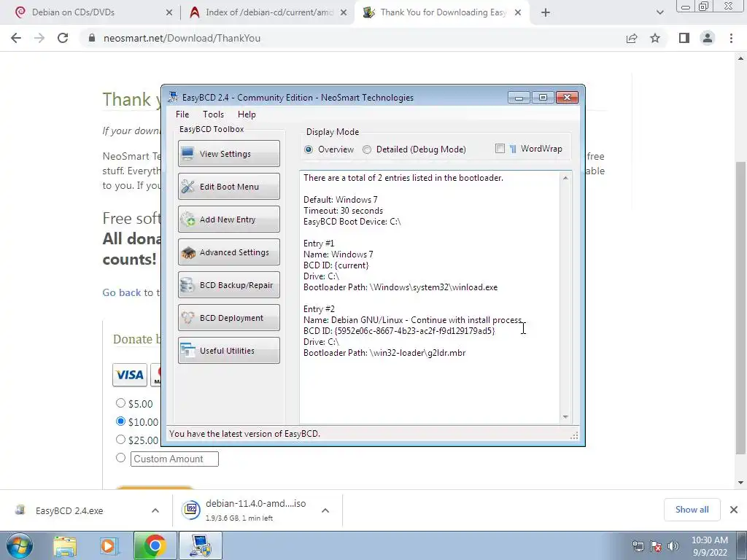Click the site lock icon in address bar

(92, 38)
